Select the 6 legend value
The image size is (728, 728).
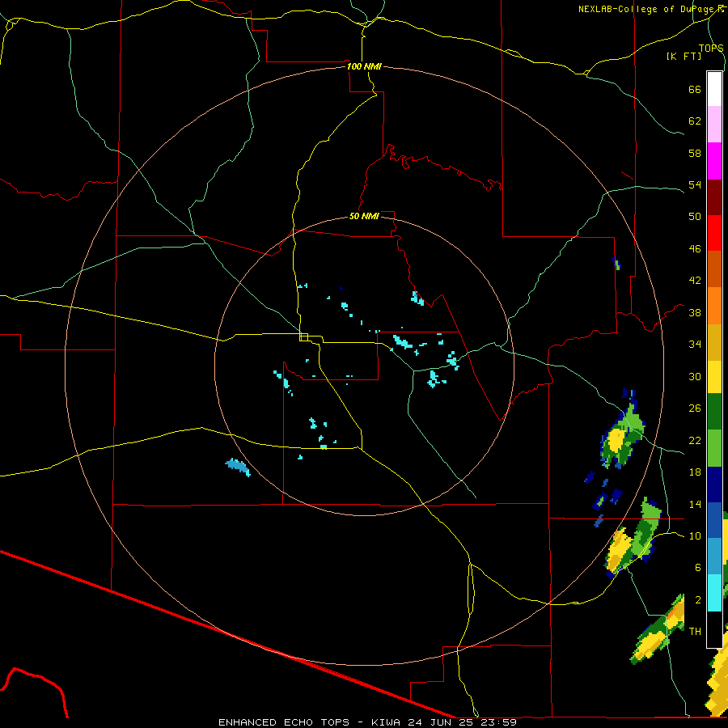coord(698,568)
